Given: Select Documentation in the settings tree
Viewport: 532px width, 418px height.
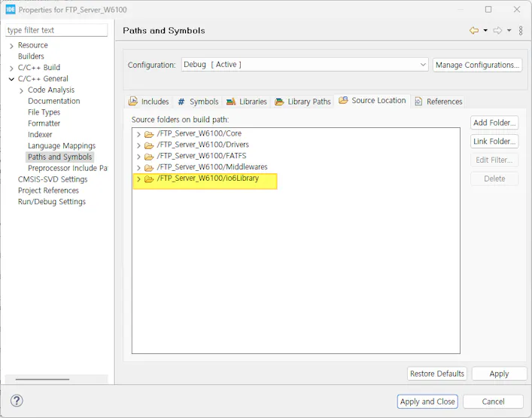Looking at the screenshot, I should click(x=54, y=101).
